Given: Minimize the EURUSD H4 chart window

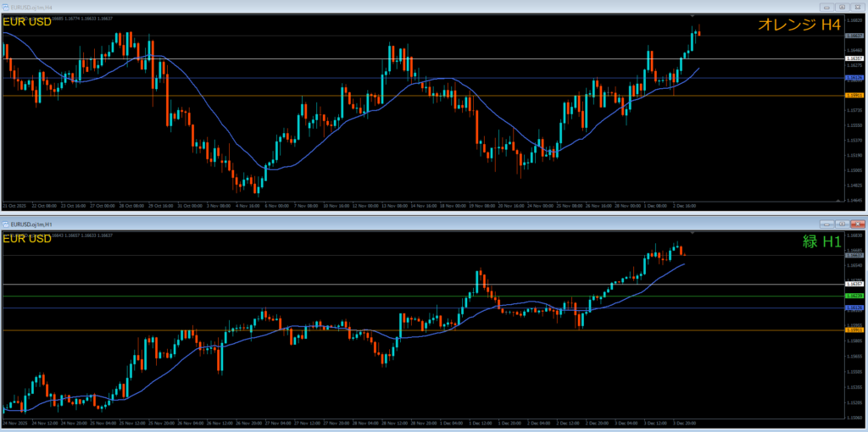Looking at the screenshot, I should (825, 7).
